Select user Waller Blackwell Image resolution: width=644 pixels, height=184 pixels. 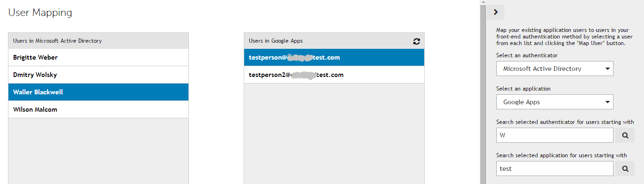pos(98,92)
